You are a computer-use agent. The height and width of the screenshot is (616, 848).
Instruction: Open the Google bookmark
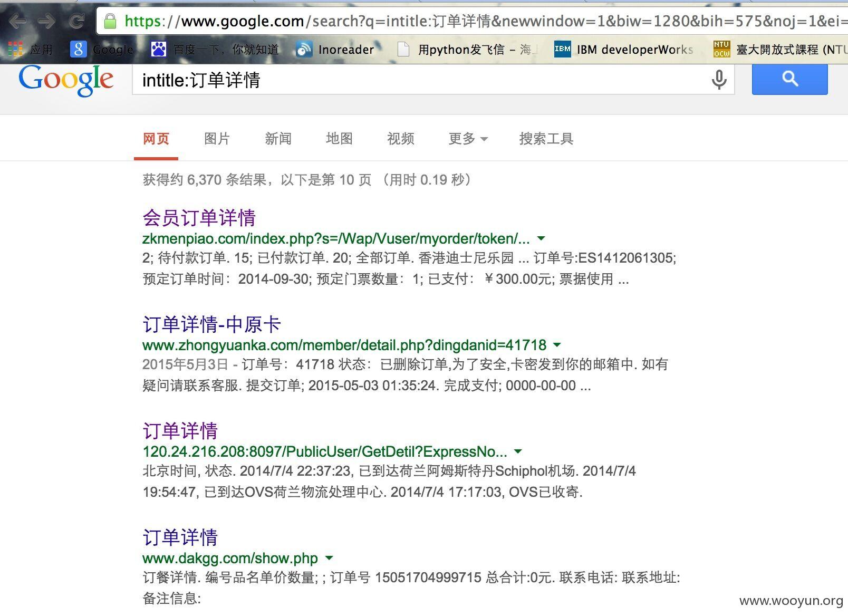(x=102, y=50)
